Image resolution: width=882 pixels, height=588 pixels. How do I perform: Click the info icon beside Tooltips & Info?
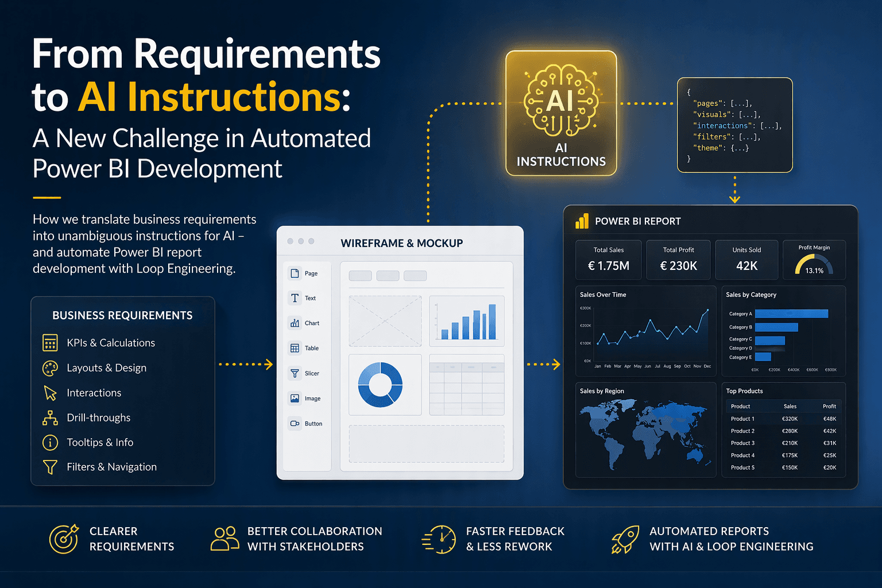pos(50,443)
